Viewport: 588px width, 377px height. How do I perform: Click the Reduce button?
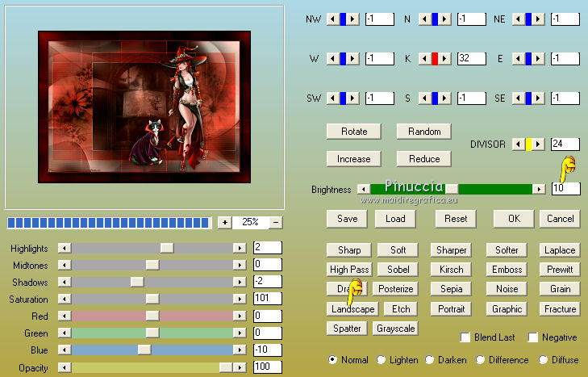(424, 159)
